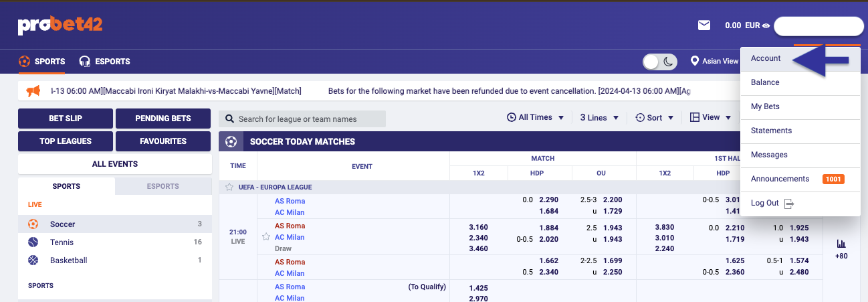Favourite UEFA Europa League with star
868x302 pixels.
[x=229, y=187]
